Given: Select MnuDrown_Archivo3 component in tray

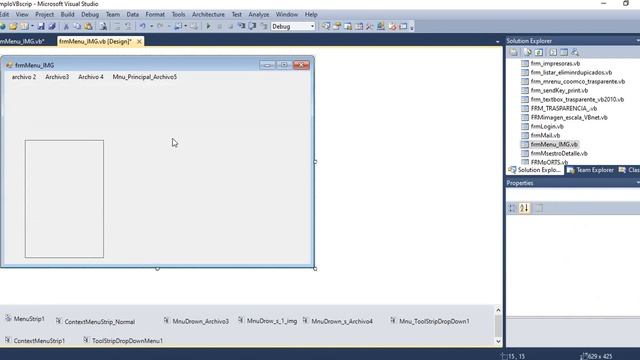Looking at the screenshot, I should point(196,321).
